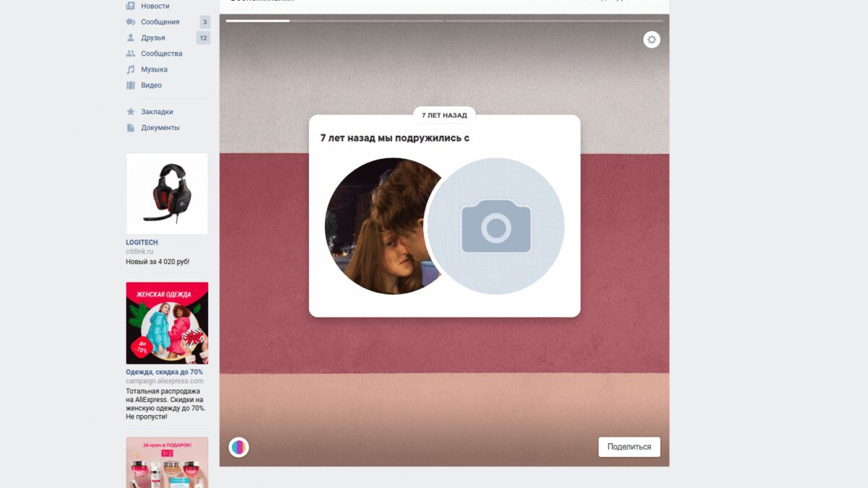
Task: Click the unread messages badge showing 3
Action: (205, 22)
